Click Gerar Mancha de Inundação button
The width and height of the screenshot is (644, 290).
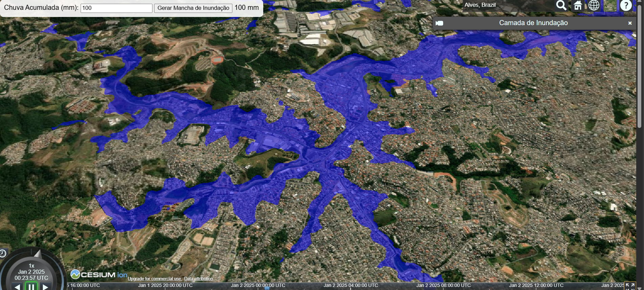[x=193, y=8]
